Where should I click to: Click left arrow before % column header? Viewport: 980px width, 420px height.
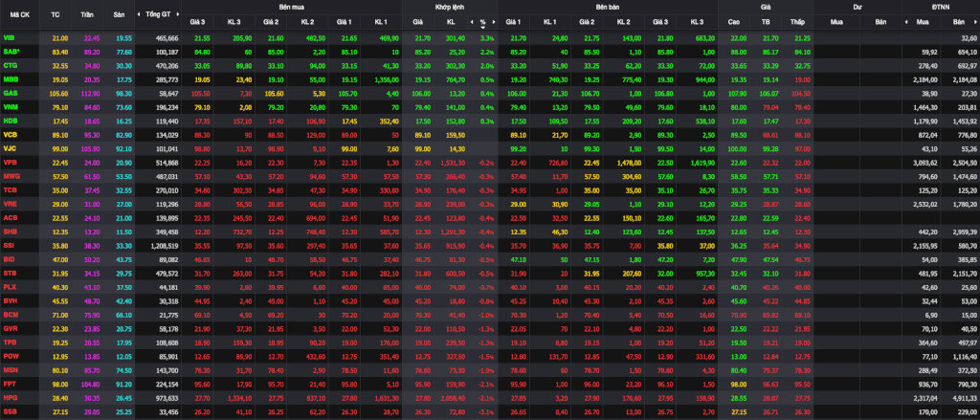coord(472,22)
